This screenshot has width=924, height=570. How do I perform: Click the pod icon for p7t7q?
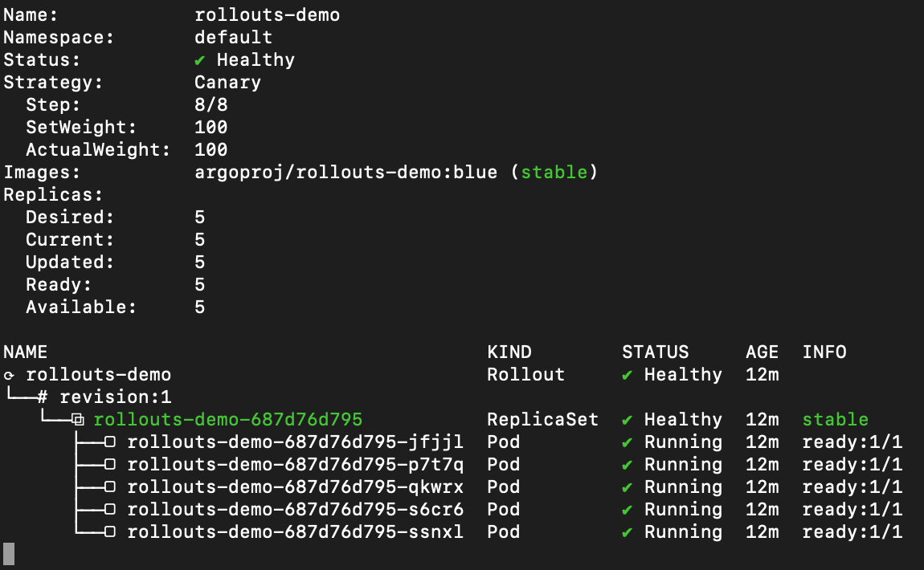(x=110, y=465)
